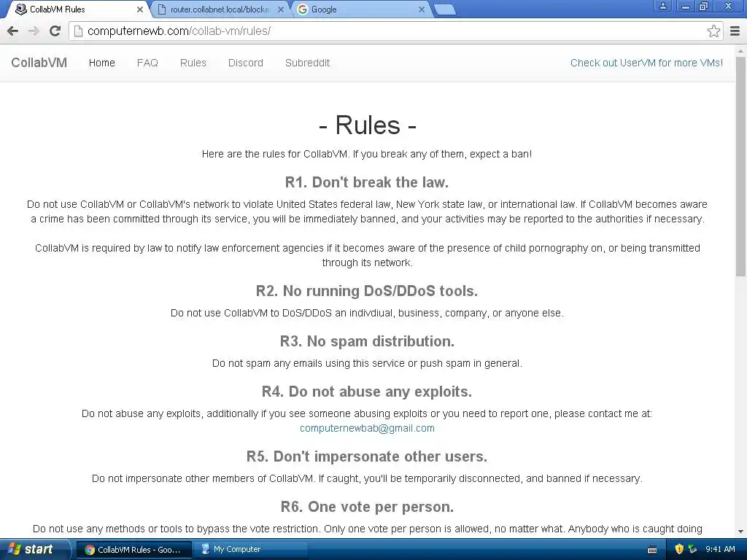This screenshot has width=747, height=560.
Task: Click the security shield tray icon
Action: [x=679, y=549]
